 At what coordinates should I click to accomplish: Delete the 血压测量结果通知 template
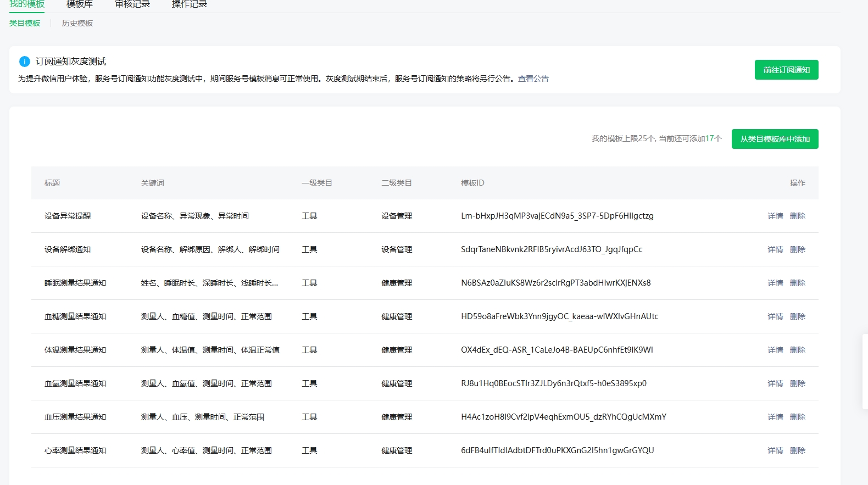tap(797, 417)
